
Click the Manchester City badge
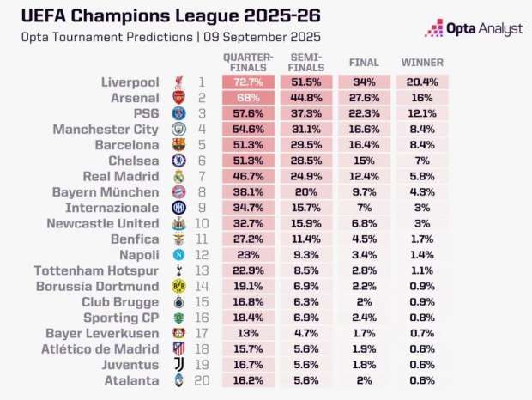(x=178, y=130)
